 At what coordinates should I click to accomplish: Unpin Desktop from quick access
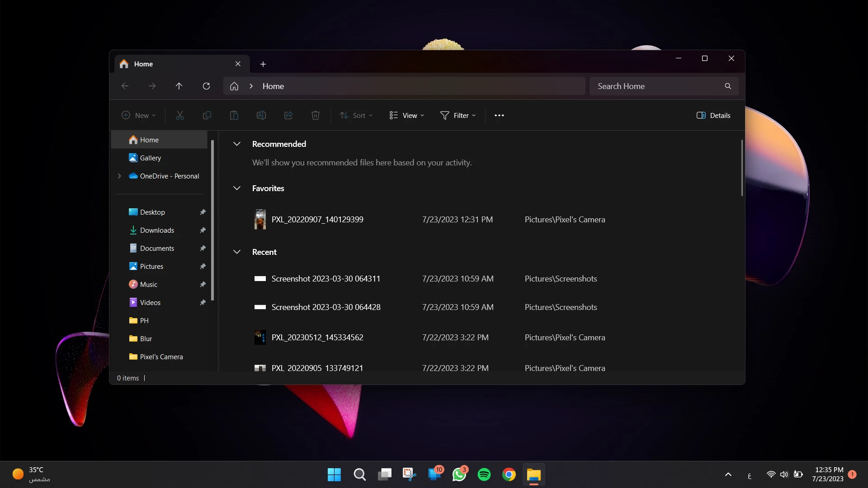coord(203,212)
